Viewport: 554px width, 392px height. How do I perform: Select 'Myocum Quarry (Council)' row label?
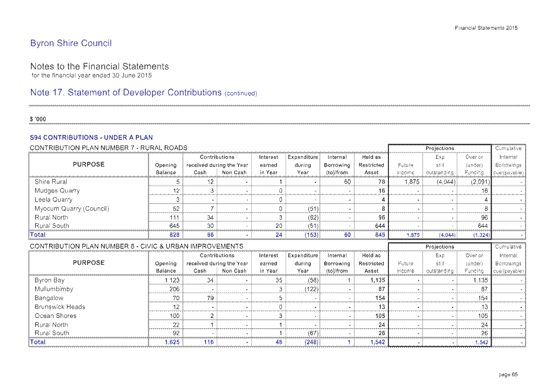pyautogui.click(x=72, y=209)
